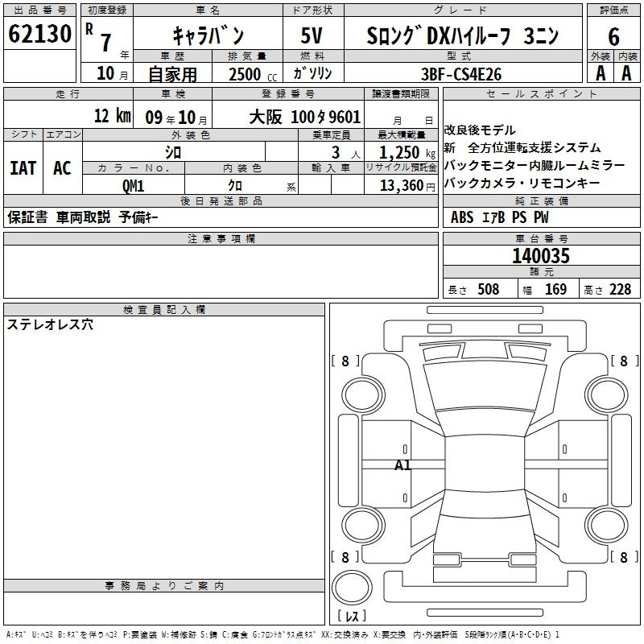Click inspector note ステレオレス穴
This screenshot has width=644, height=644.
point(50,325)
